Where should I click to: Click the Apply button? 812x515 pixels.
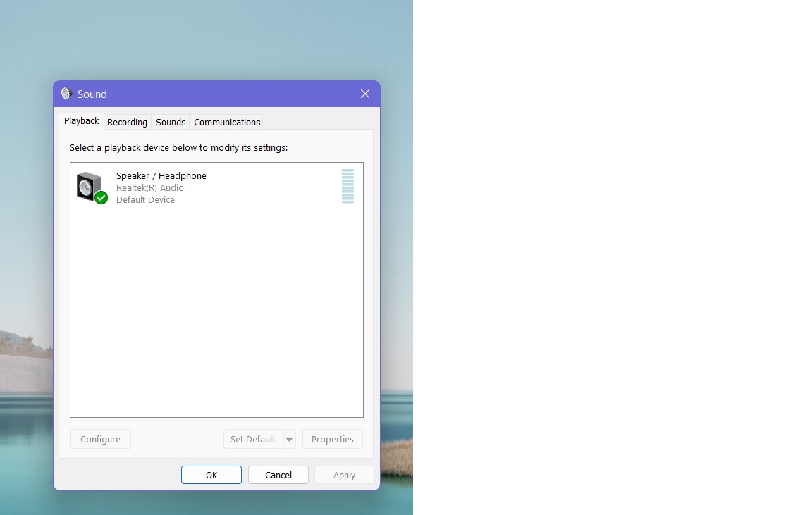344,474
